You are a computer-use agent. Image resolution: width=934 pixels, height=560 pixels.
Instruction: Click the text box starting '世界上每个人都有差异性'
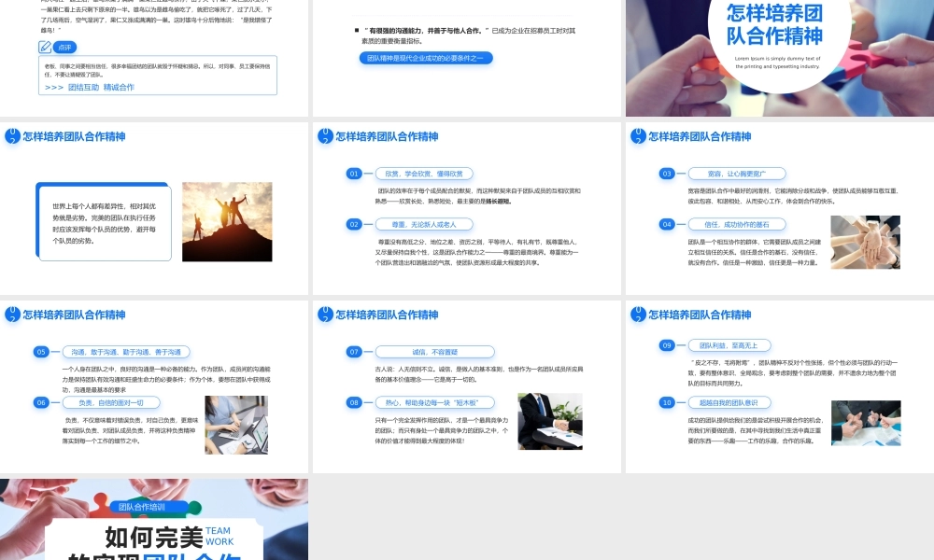104,222
